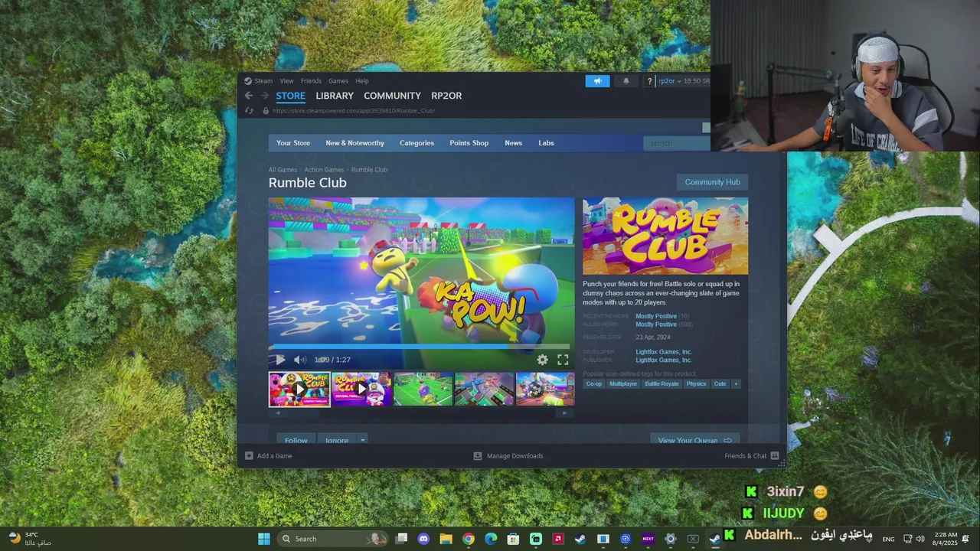Open File Explorer from the taskbar

pyautogui.click(x=446, y=539)
